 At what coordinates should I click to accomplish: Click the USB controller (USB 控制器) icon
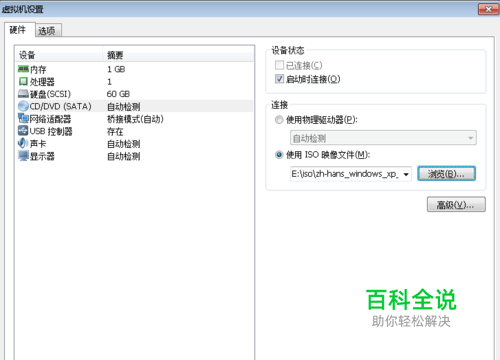[23, 131]
